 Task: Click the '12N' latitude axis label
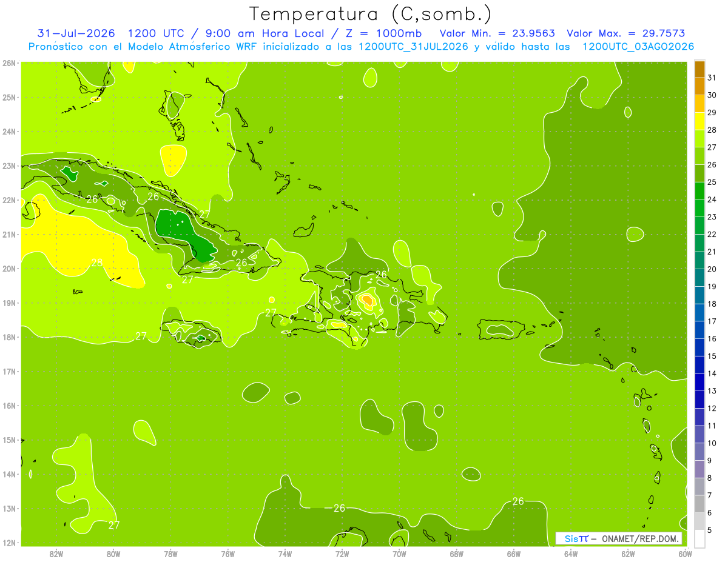[8, 543]
